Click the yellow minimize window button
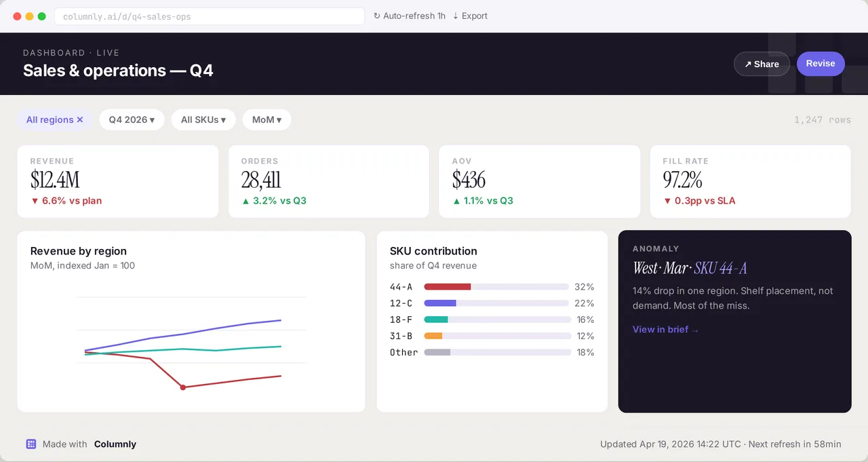 click(x=29, y=16)
